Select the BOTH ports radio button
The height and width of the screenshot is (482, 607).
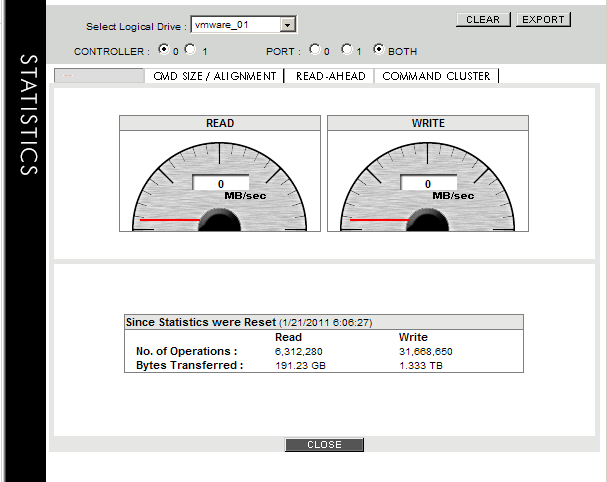pyautogui.click(x=378, y=49)
